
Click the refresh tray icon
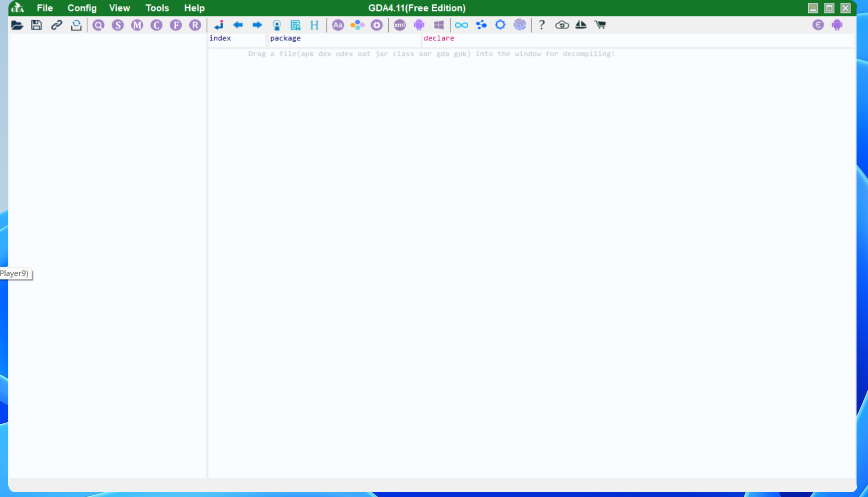point(76,25)
